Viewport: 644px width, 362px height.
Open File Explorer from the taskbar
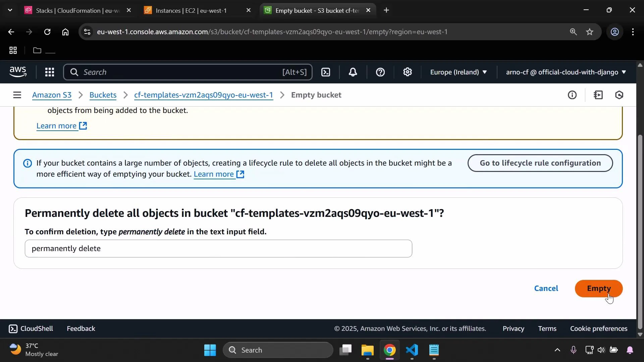(367, 350)
